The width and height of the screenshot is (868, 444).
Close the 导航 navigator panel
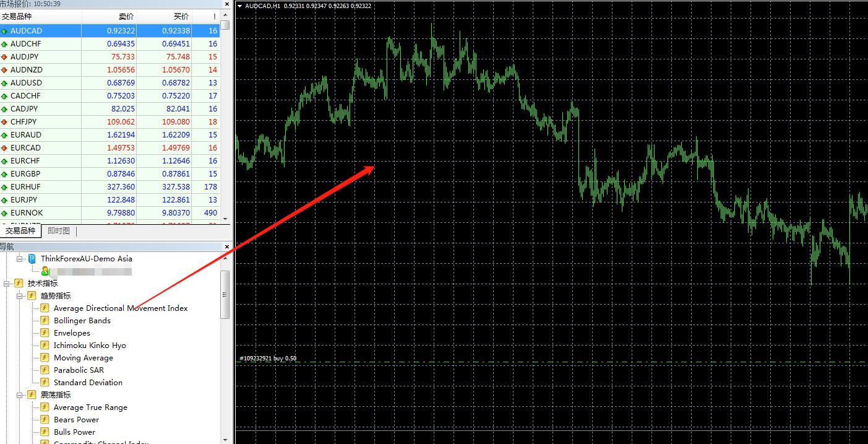click(x=226, y=246)
